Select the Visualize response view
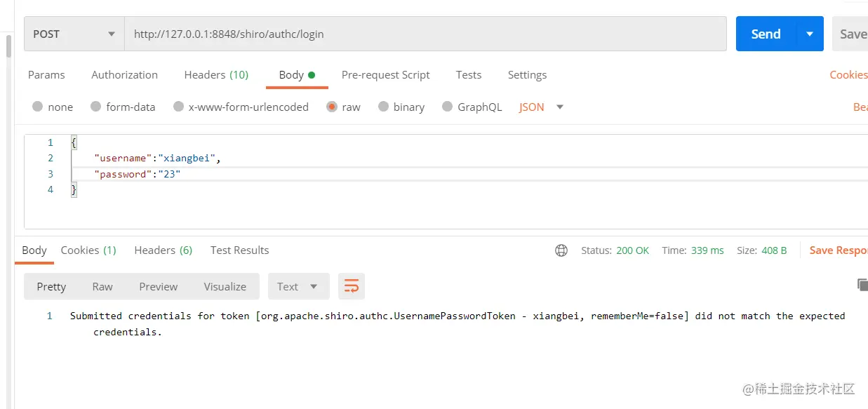868x409 pixels. pyautogui.click(x=225, y=286)
